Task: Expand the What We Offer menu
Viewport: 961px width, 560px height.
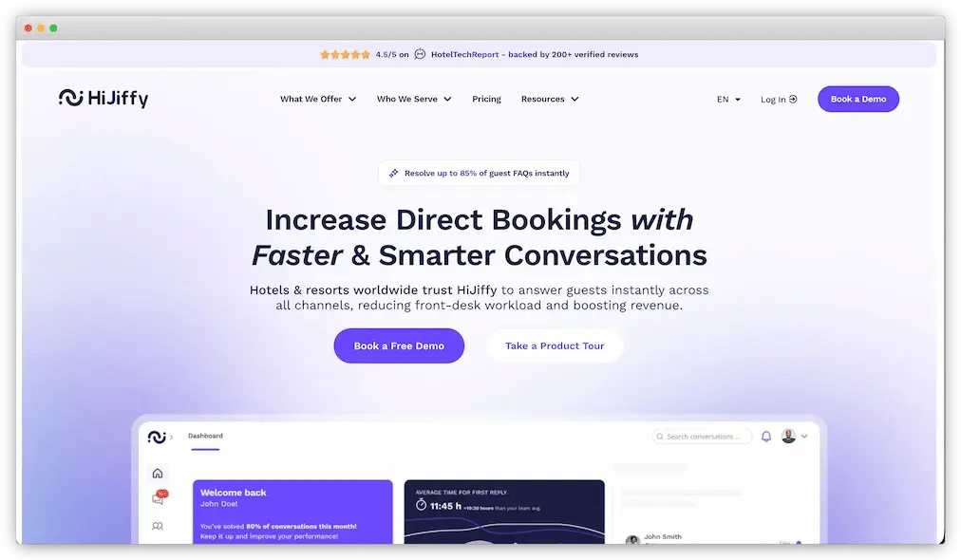Action: pos(318,99)
